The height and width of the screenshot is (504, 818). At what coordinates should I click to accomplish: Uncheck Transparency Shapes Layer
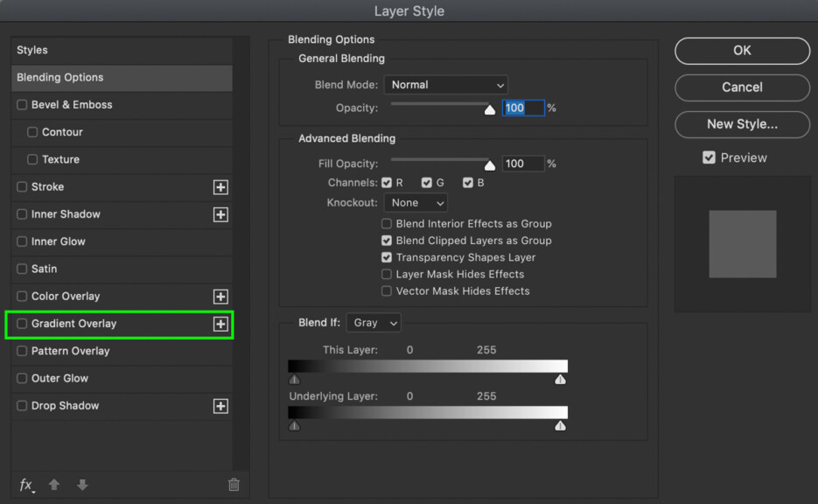point(386,257)
